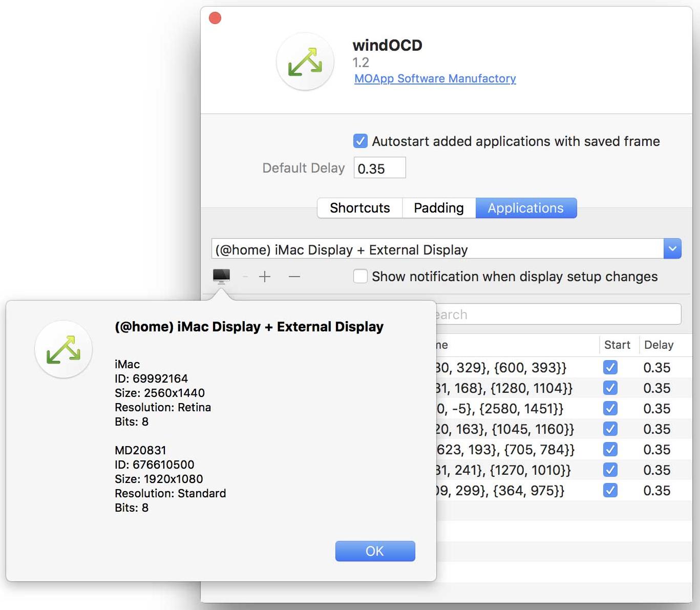Click the search field above the table
Image resolution: width=700 pixels, height=610 pixels.
tap(559, 314)
